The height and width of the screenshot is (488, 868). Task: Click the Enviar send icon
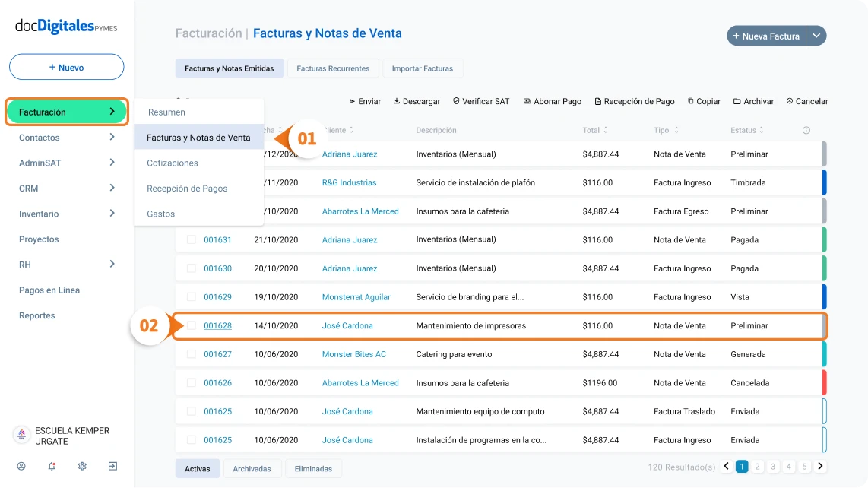(x=353, y=101)
